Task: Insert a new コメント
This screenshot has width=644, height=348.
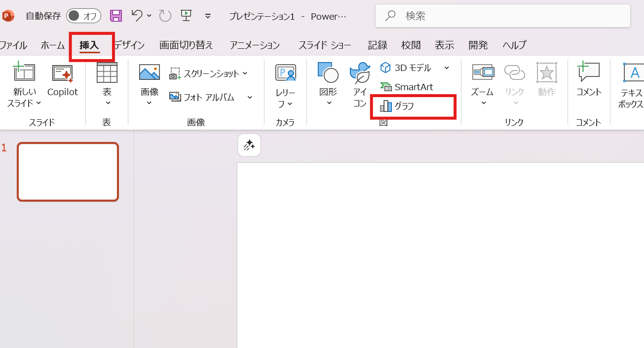Action: point(588,83)
